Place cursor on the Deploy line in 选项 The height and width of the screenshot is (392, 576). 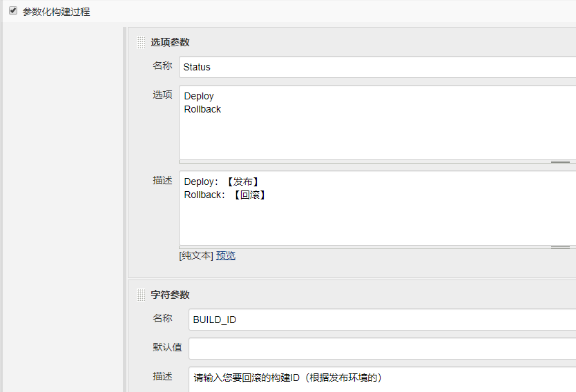pyautogui.click(x=199, y=96)
